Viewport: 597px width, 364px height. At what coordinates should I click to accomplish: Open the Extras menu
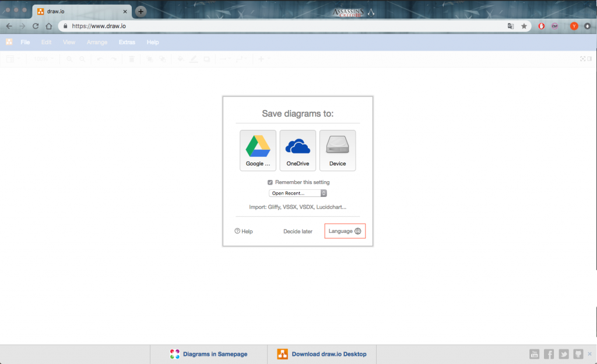[127, 42]
